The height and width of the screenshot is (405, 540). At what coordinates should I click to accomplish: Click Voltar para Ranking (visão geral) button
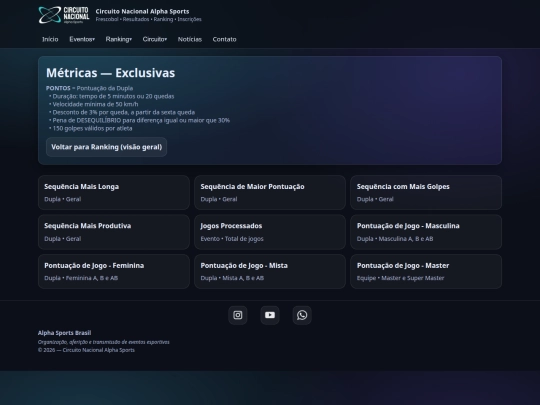point(106,147)
